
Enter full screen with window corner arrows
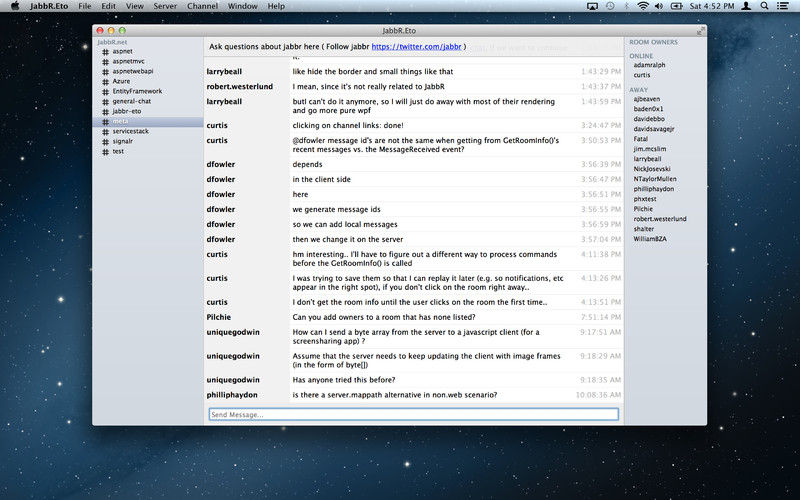[x=701, y=31]
